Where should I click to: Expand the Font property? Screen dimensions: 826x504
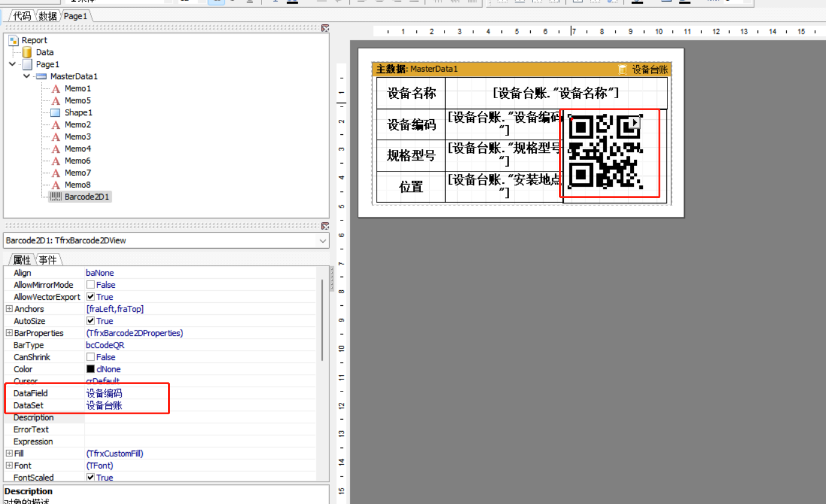click(9, 465)
